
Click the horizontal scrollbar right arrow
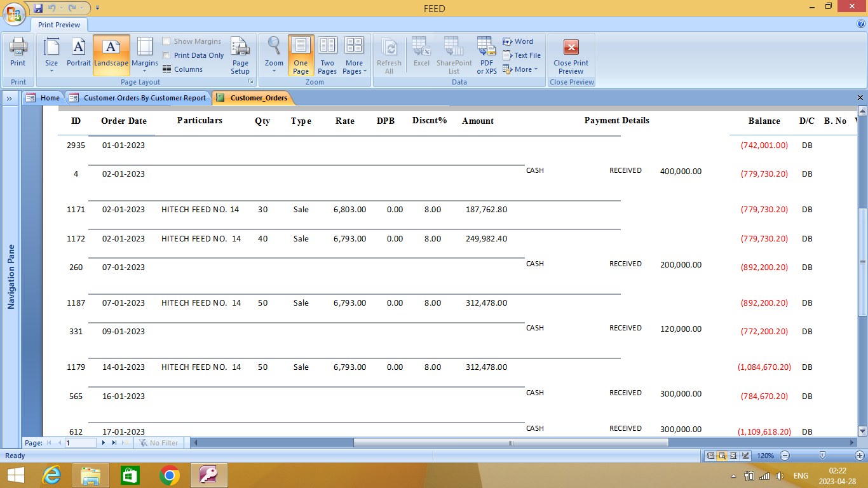853,442
